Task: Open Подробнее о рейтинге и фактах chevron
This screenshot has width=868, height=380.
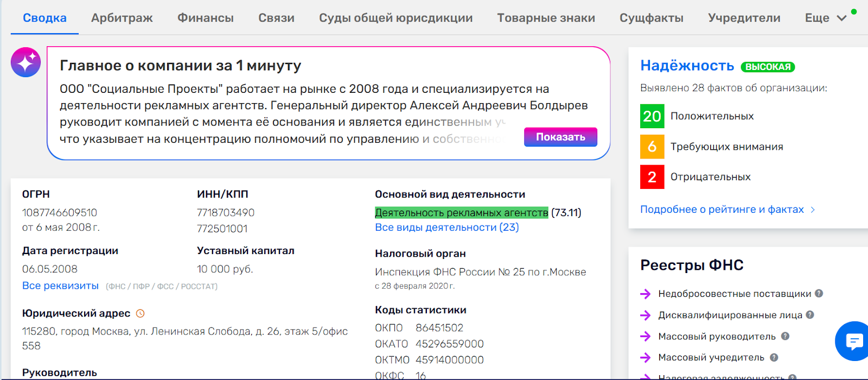Action: coord(813,210)
